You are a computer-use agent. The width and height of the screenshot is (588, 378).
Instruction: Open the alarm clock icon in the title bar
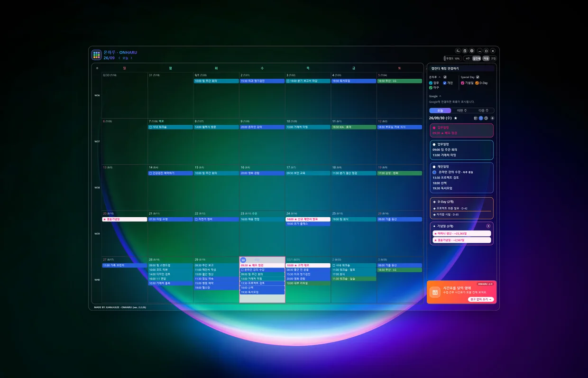pos(465,51)
